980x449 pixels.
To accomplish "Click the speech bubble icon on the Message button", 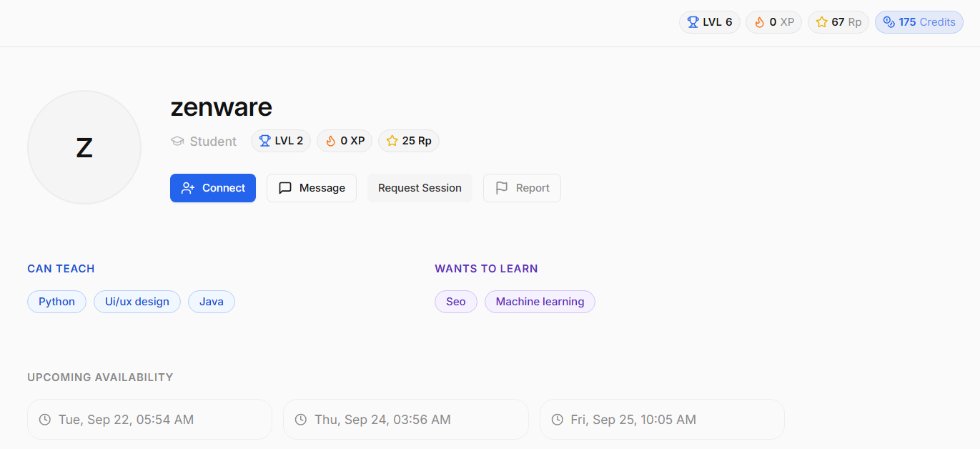I will point(285,188).
